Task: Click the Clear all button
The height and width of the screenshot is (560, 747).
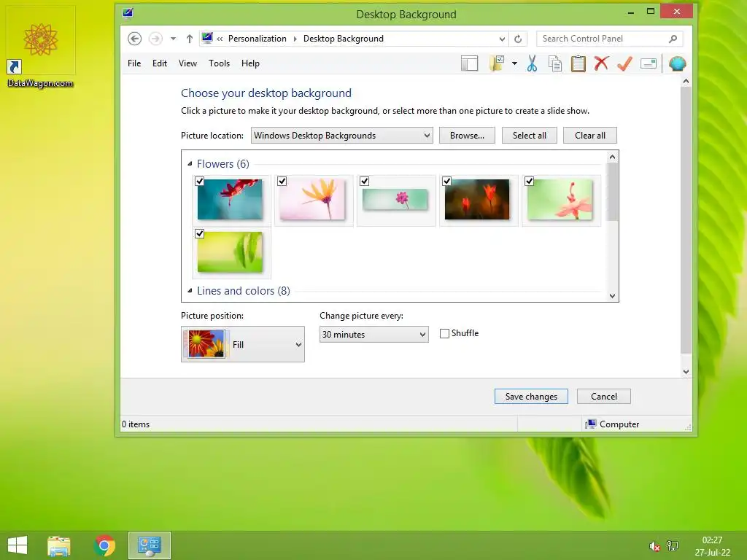Action: [589, 135]
